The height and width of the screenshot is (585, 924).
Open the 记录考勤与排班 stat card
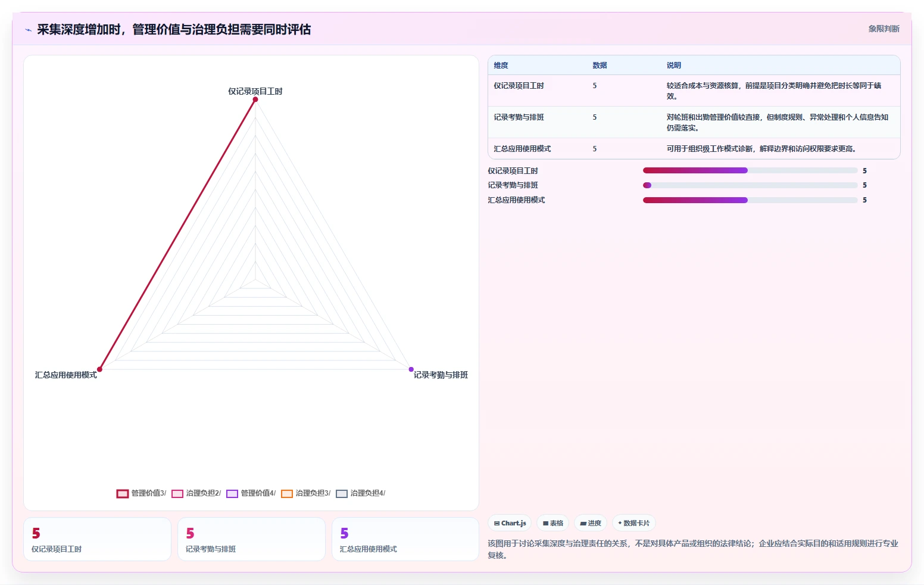coord(251,539)
